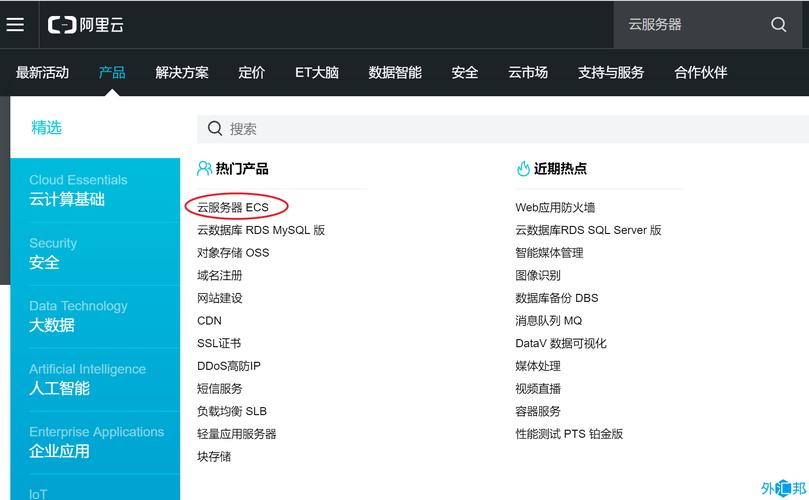Open 数据库备份 DBS link
The width and height of the screenshot is (809, 500).
(x=557, y=298)
